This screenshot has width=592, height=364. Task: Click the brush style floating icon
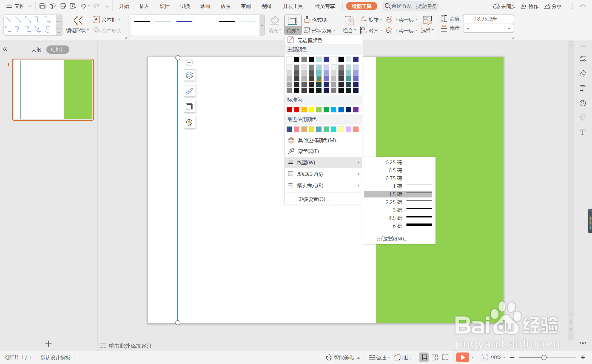[189, 91]
